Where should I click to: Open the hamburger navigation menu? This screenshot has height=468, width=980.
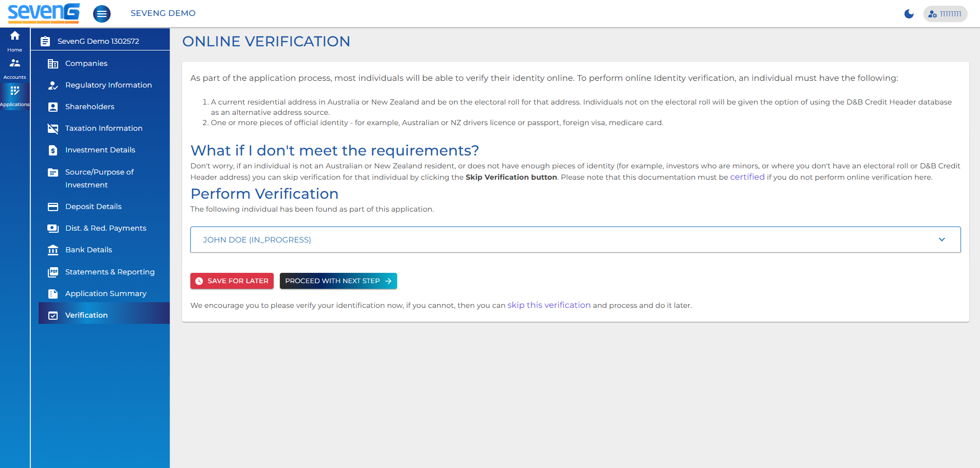coord(102,13)
